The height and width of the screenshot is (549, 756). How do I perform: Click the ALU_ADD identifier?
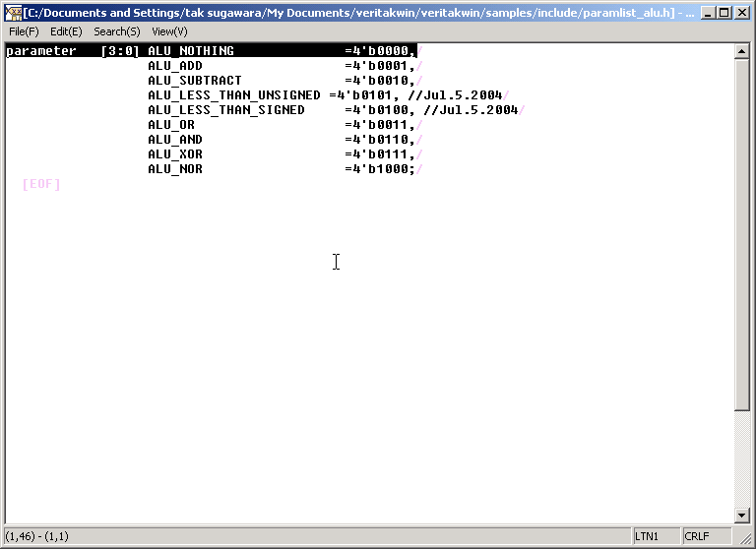[x=175, y=66]
